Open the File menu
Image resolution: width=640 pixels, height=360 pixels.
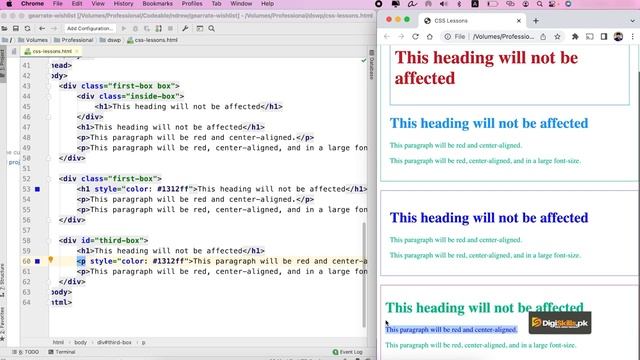[58, 4]
